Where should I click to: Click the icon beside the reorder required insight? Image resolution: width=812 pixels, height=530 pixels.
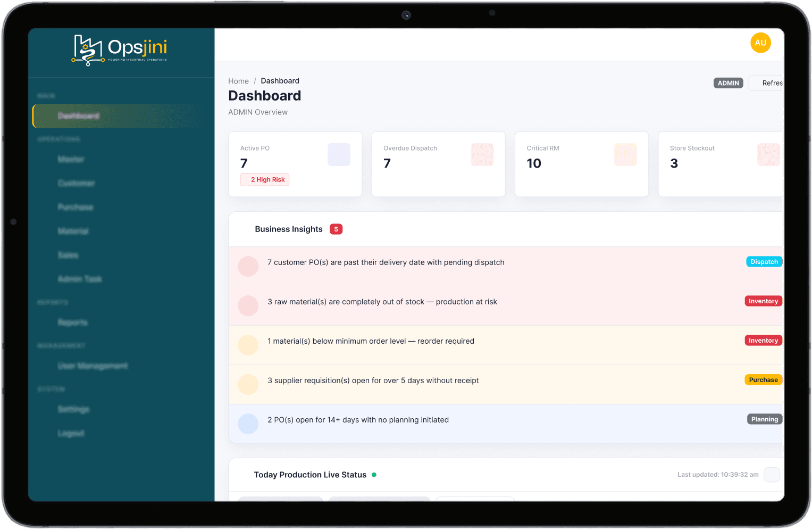(248, 345)
